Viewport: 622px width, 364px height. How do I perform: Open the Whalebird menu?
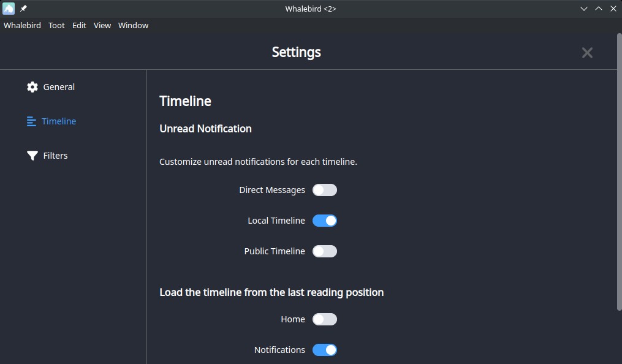22,25
